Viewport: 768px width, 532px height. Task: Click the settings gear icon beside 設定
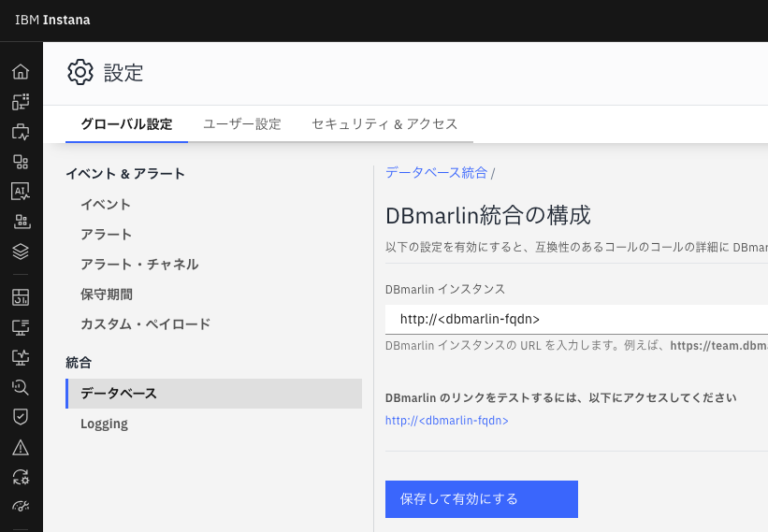point(80,72)
